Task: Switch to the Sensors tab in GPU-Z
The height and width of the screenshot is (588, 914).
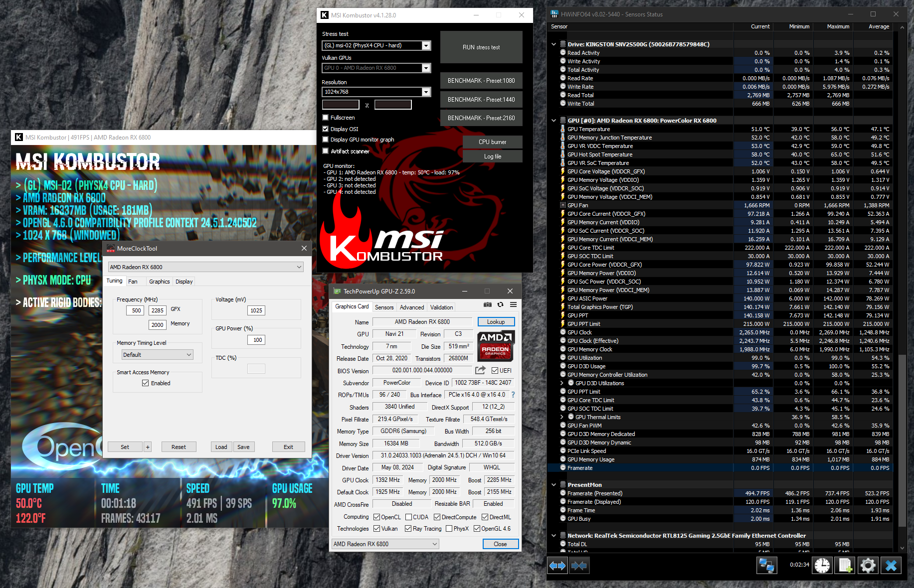Action: click(x=384, y=307)
